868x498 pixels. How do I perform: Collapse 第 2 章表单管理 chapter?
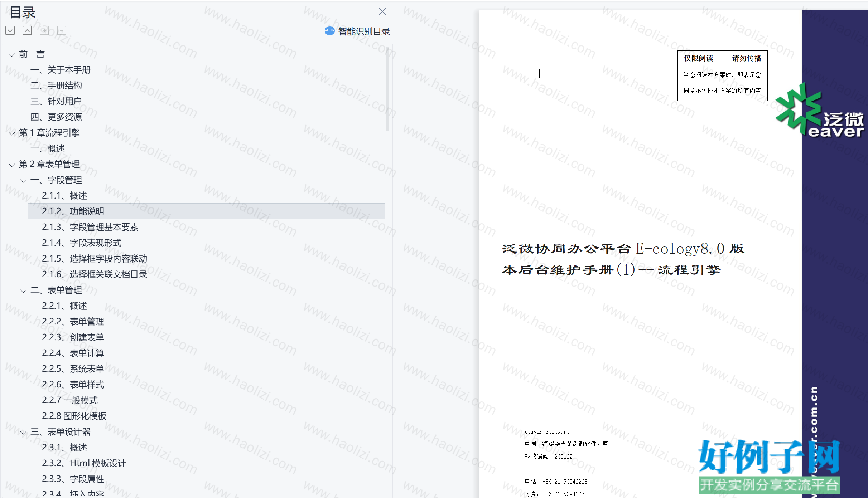[x=12, y=165]
